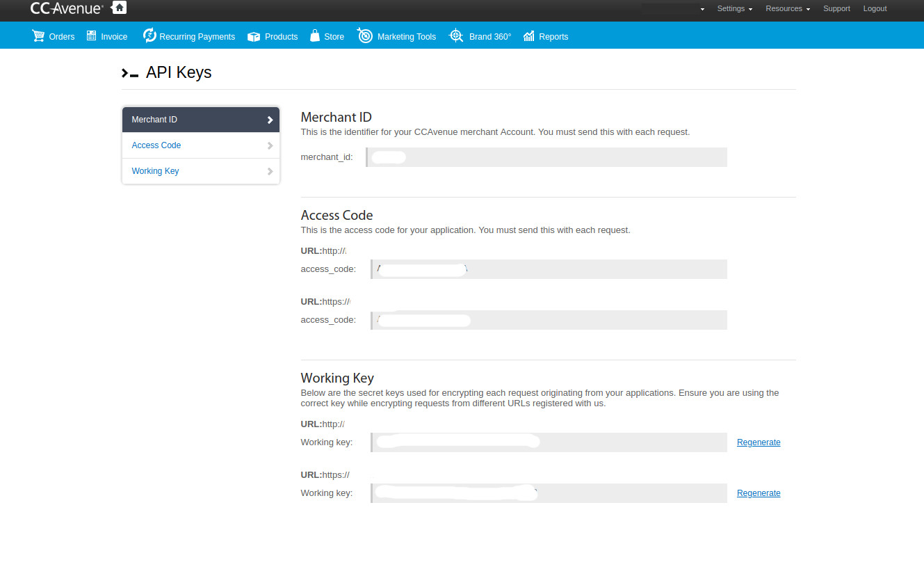Viewport: 924px width, 576px height.
Task: Expand the Resources dropdown
Action: click(788, 8)
